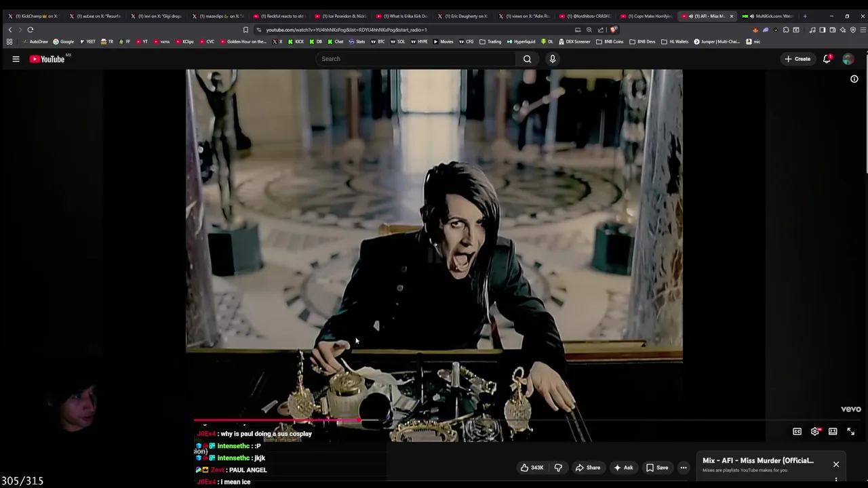Switch to the MultiKick.com tab

770,16
